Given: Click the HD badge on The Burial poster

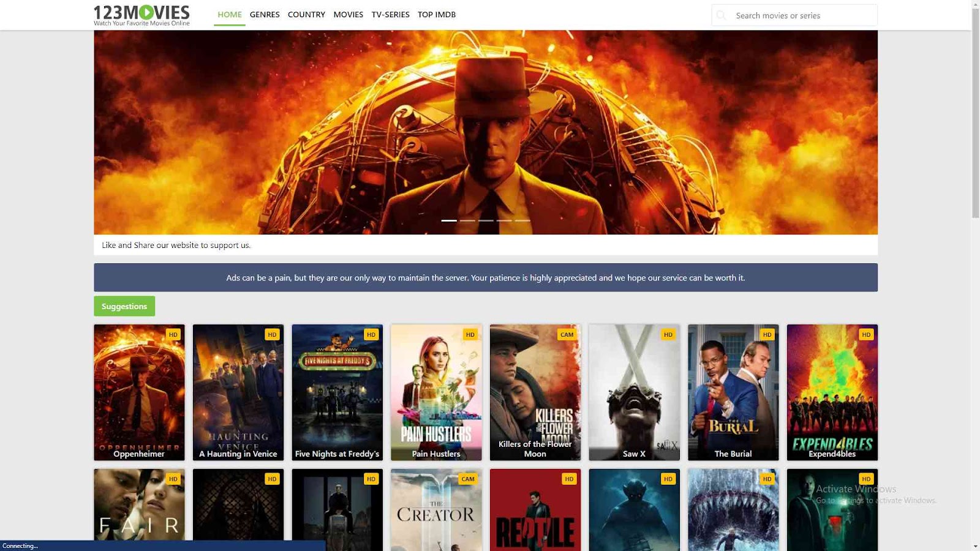Looking at the screenshot, I should (x=767, y=334).
